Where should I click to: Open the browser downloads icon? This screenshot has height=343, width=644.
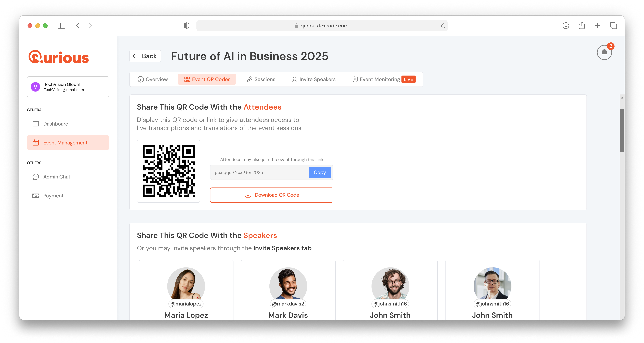click(x=566, y=26)
